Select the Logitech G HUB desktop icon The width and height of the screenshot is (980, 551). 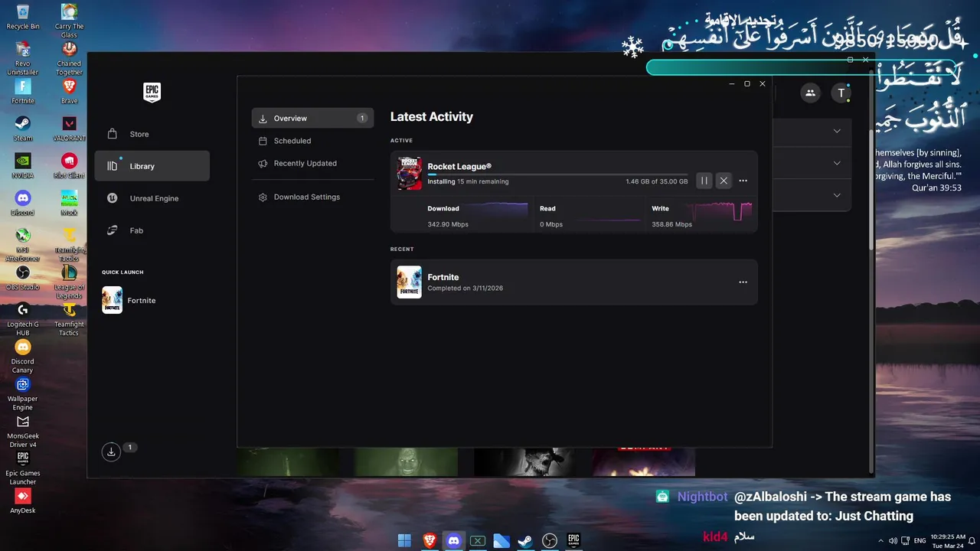pyautogui.click(x=23, y=319)
